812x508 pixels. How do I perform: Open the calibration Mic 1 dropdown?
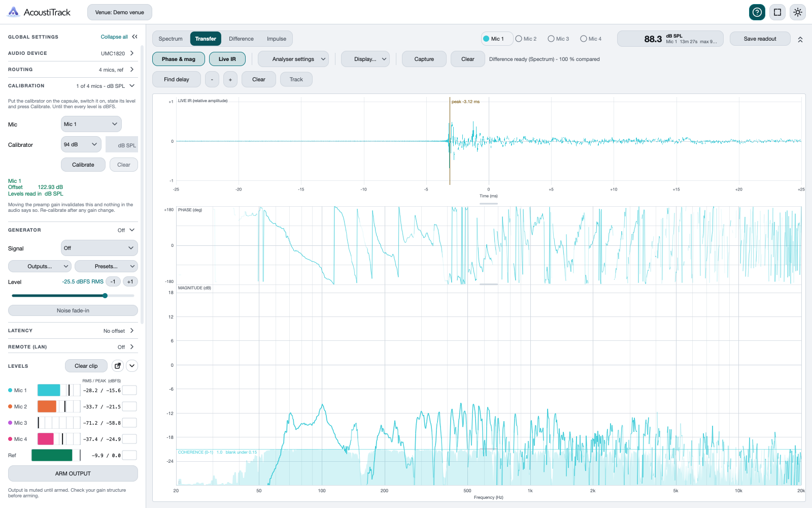pyautogui.click(x=91, y=124)
